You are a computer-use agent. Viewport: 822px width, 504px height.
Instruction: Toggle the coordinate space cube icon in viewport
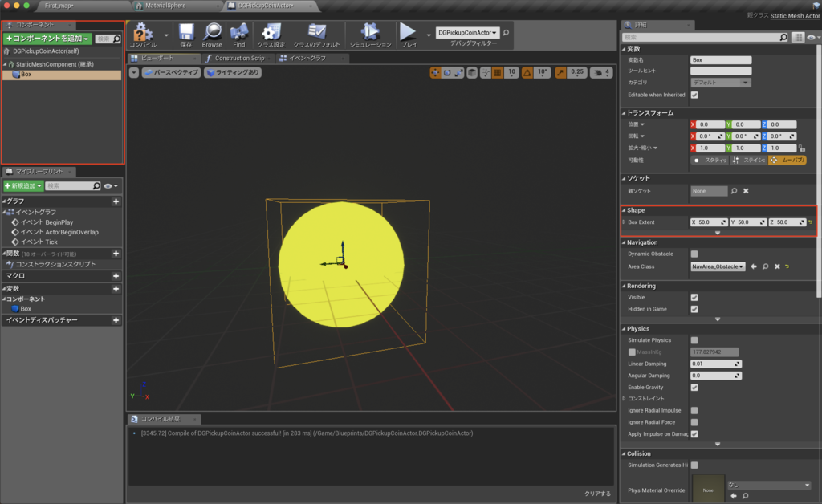point(472,73)
